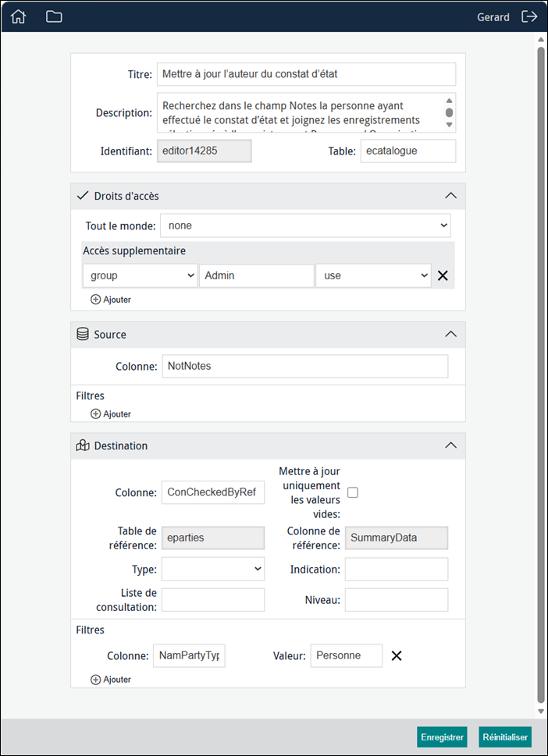Click the Réinitialiser button

tap(505, 737)
